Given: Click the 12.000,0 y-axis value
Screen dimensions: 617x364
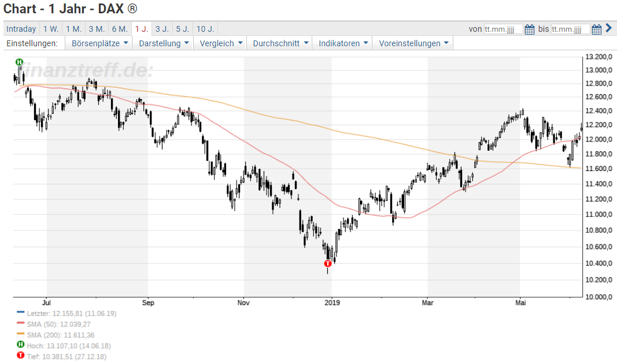Looking at the screenshot, I should 598,140.
